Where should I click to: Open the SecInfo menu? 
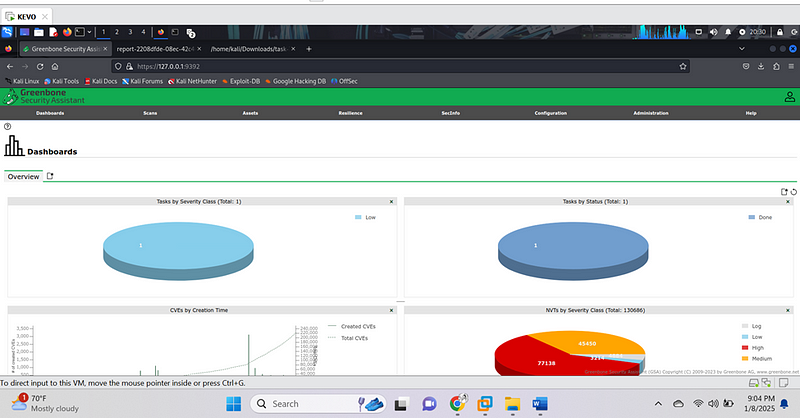(x=451, y=113)
